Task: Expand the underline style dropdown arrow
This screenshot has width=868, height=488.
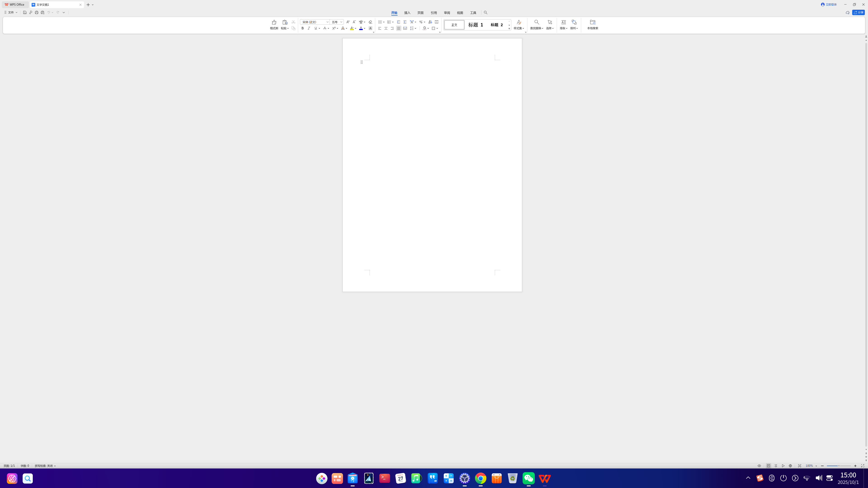Action: [319, 28]
